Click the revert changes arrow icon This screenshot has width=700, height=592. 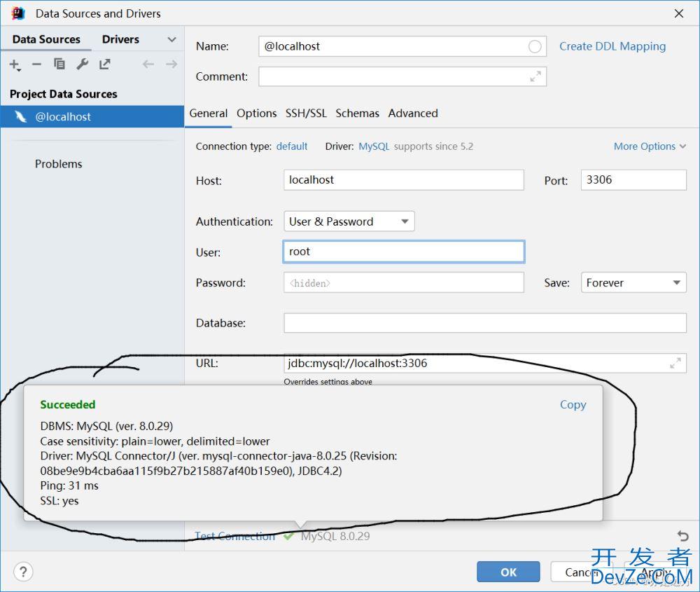(682, 535)
